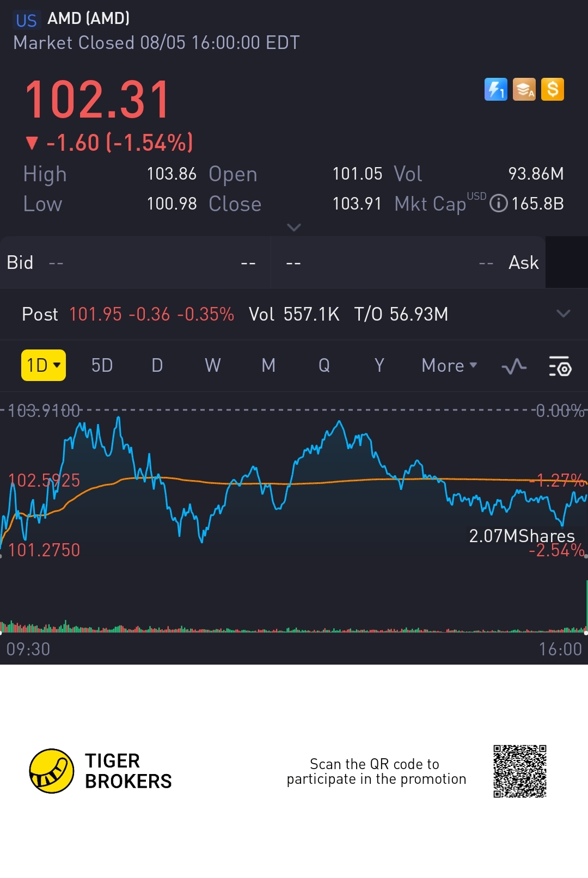The image size is (588, 878).
Task: Tap the Ask price panel
Action: pos(408,262)
